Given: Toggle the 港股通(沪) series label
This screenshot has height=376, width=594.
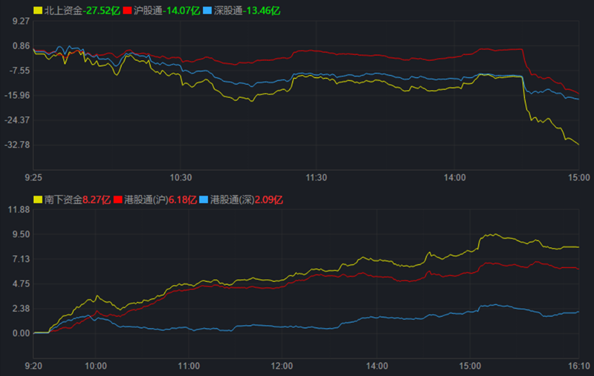Looking at the screenshot, I should 146,199.
